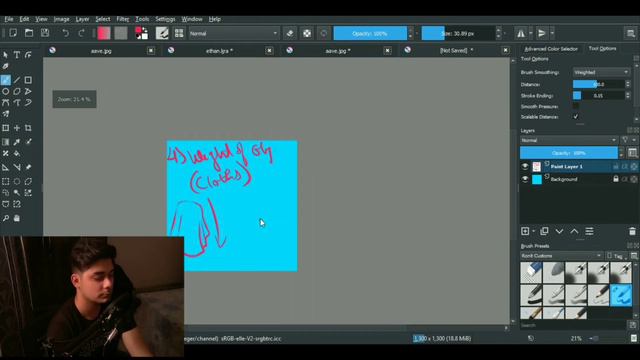Viewport: 640px width, 360px height.
Task: Select the rectangular selection tool
Action: (5, 181)
